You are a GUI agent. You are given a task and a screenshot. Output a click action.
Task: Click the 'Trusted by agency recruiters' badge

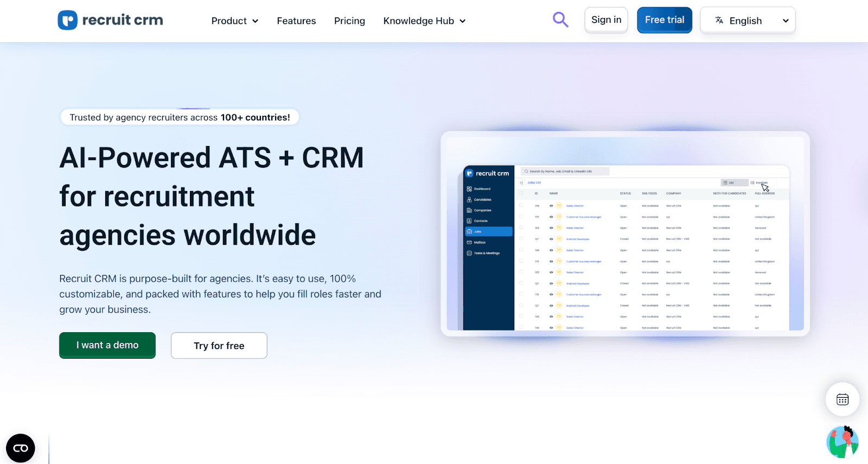(x=180, y=117)
